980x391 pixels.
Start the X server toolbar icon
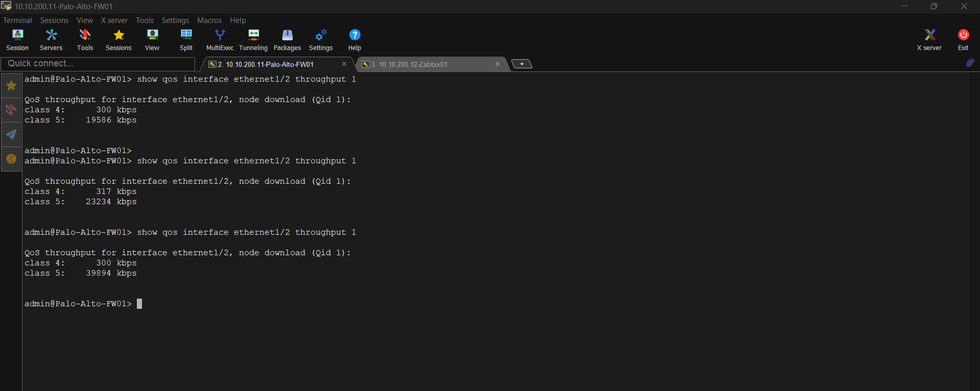coord(929,40)
